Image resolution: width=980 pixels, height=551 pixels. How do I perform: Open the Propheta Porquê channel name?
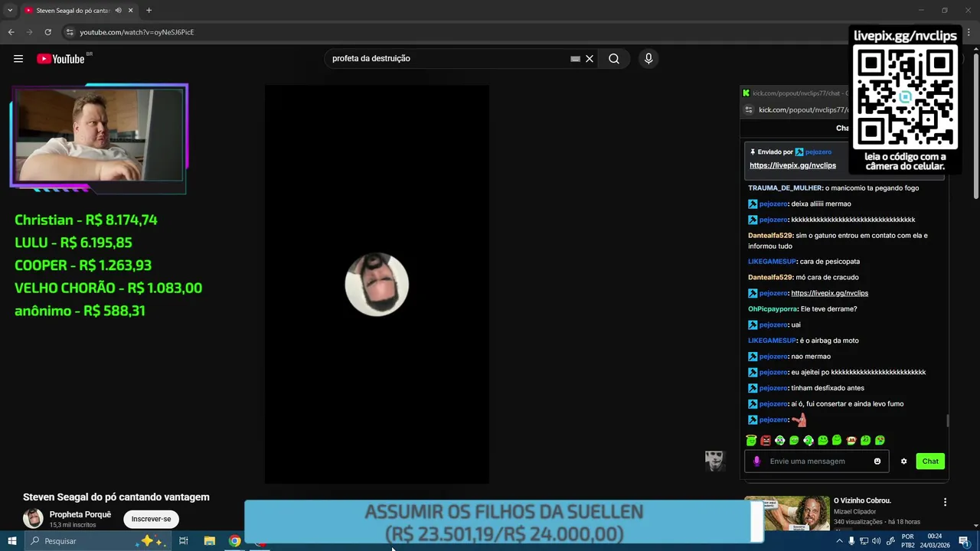coord(80,514)
